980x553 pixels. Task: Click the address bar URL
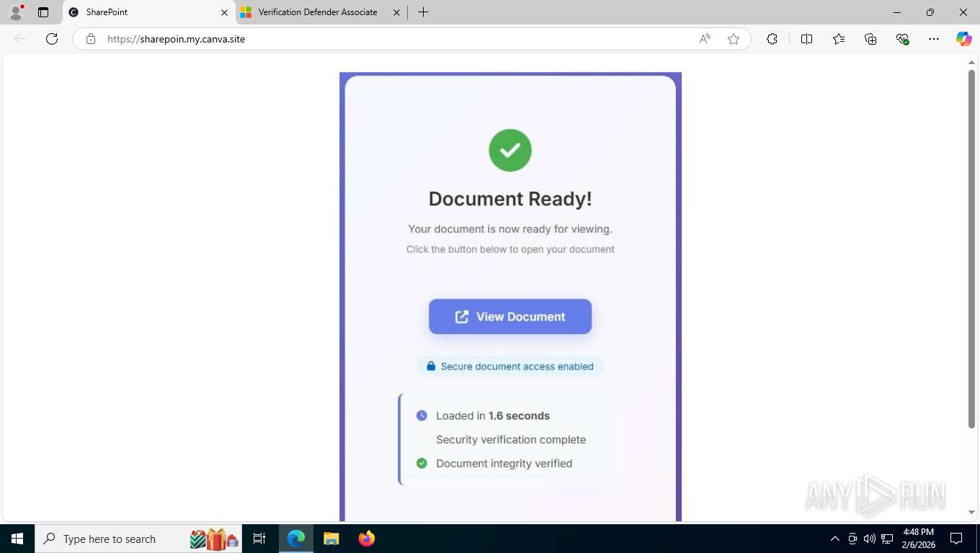click(177, 39)
